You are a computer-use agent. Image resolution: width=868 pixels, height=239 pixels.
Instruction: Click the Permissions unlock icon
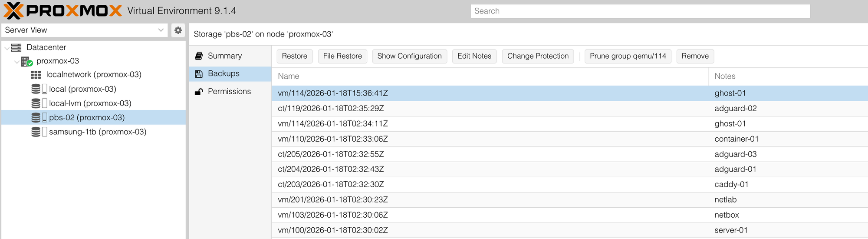coord(199,92)
